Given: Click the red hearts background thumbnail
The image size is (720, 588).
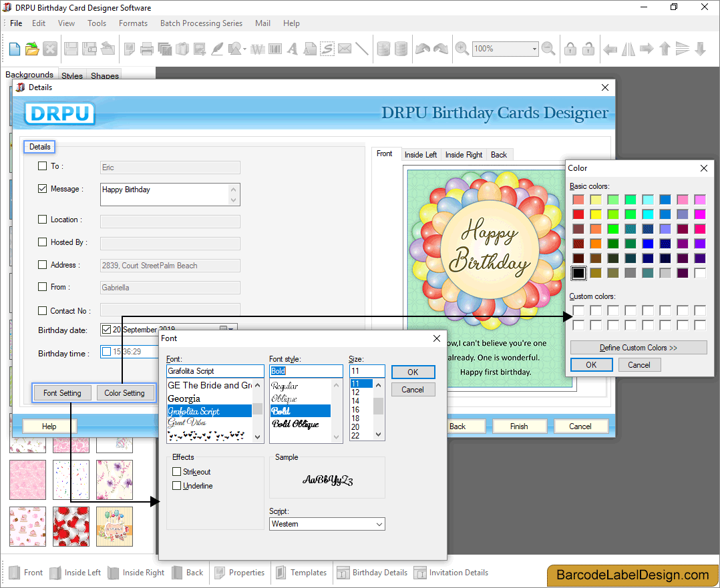Looking at the screenshot, I should [x=71, y=527].
